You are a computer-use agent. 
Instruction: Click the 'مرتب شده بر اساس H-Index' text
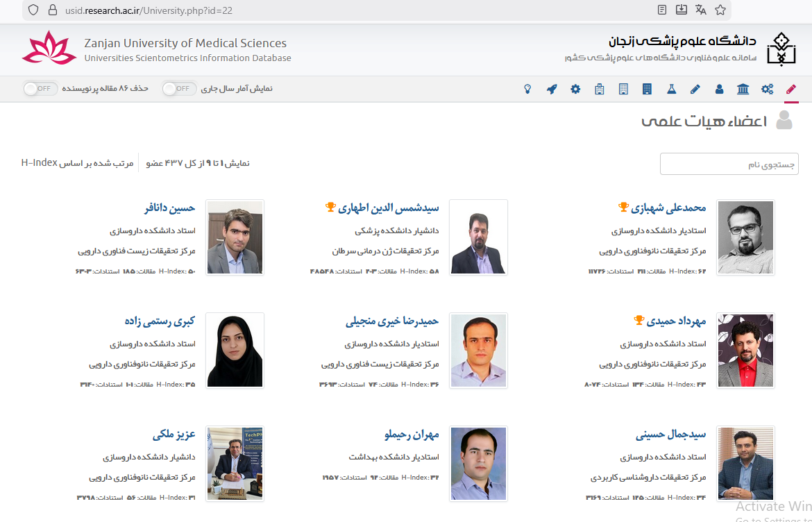pyautogui.click(x=78, y=163)
